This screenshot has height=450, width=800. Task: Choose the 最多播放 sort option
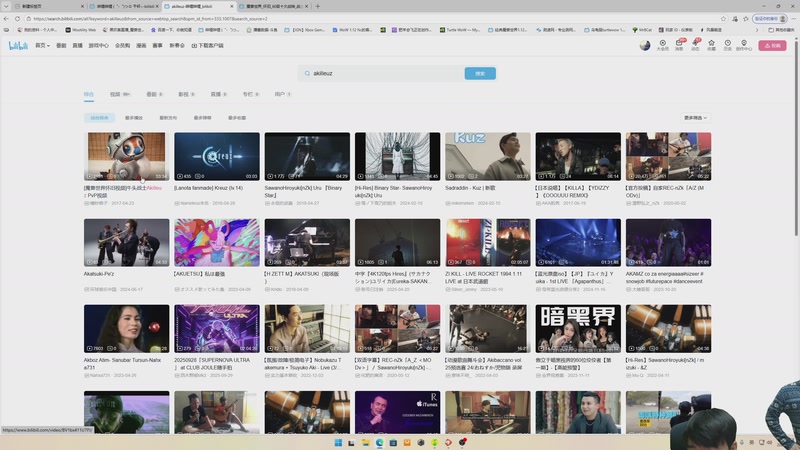point(134,118)
